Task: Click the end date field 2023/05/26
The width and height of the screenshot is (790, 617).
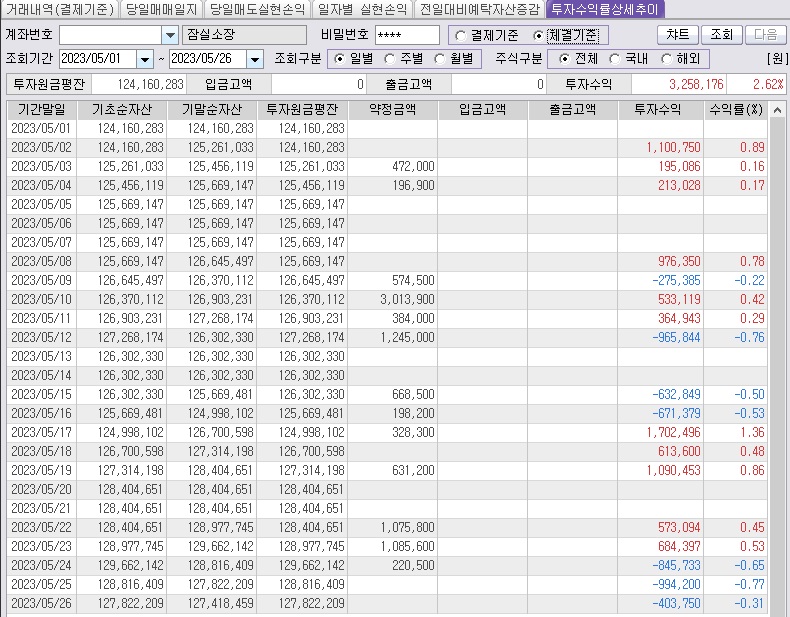Action: [208, 59]
